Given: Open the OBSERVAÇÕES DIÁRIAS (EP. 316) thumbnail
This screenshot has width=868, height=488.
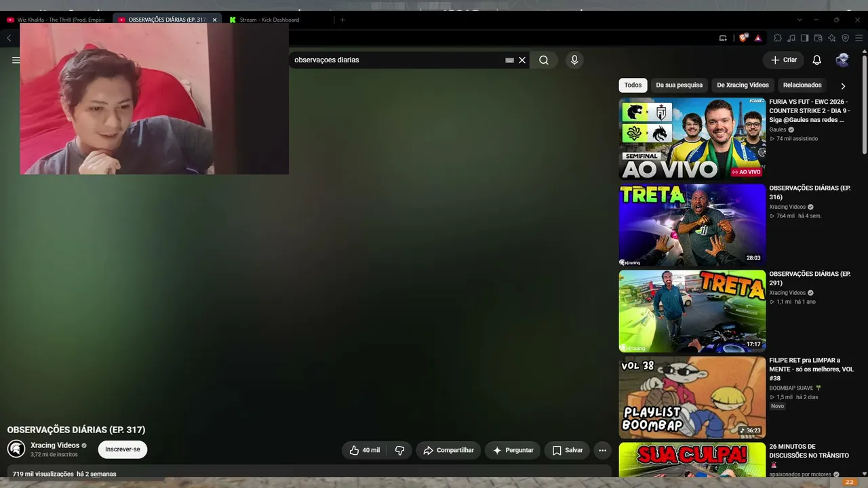Looking at the screenshot, I should [x=692, y=225].
